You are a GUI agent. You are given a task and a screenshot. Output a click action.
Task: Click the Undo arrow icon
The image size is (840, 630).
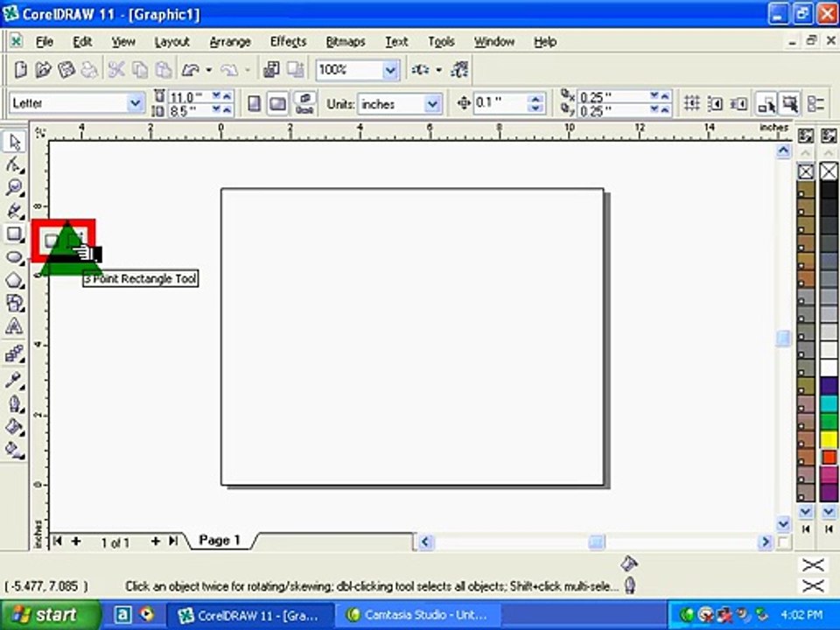(x=191, y=70)
